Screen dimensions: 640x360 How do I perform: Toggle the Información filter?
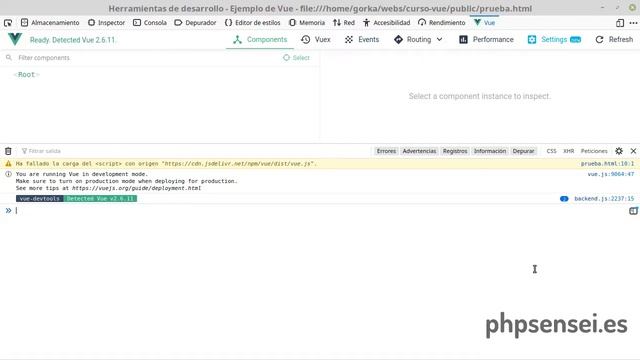[490, 151]
